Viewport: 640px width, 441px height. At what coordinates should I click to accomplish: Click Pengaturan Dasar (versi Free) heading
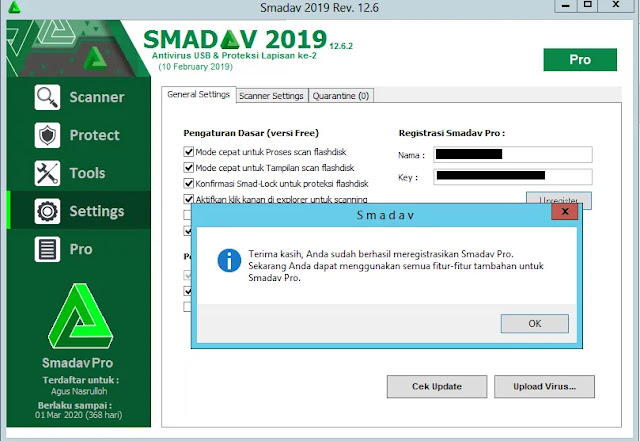click(251, 133)
